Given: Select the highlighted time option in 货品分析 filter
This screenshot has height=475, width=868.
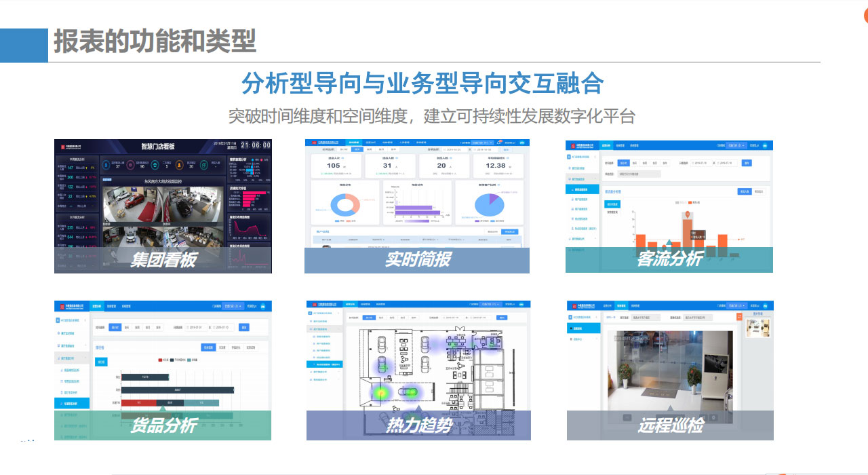Looking at the screenshot, I should coord(115,327).
